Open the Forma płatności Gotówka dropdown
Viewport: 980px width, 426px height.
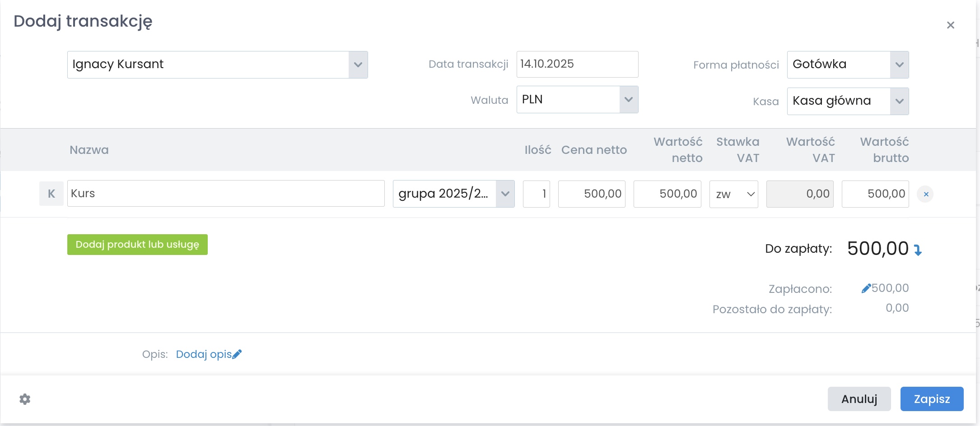[899, 65]
